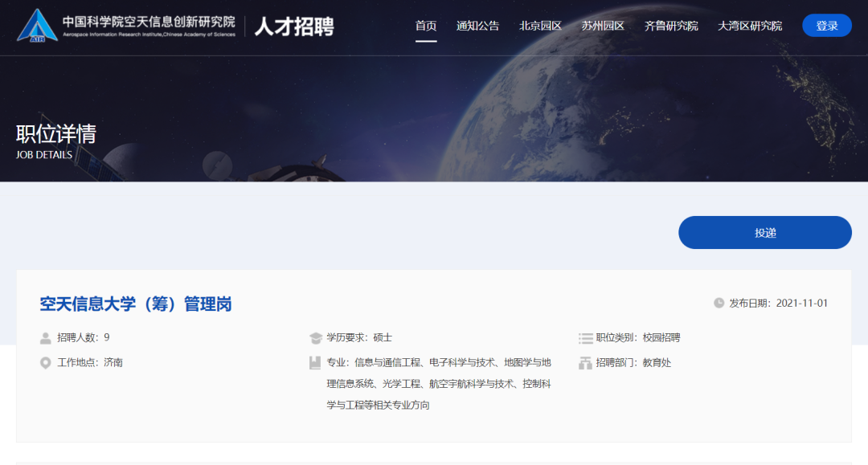Click the person icon beside 招聘人数
This screenshot has height=465, width=868.
point(45,338)
